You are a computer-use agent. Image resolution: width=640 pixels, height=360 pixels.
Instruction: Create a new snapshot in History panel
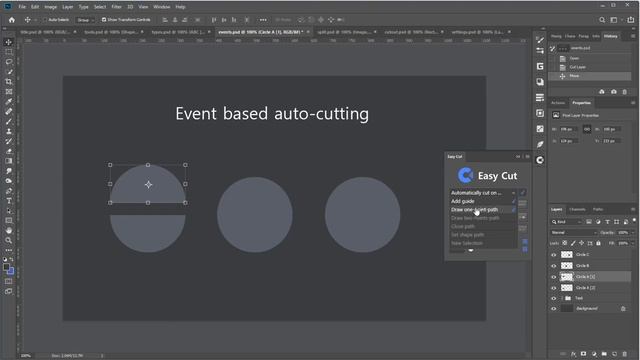[x=613, y=92]
